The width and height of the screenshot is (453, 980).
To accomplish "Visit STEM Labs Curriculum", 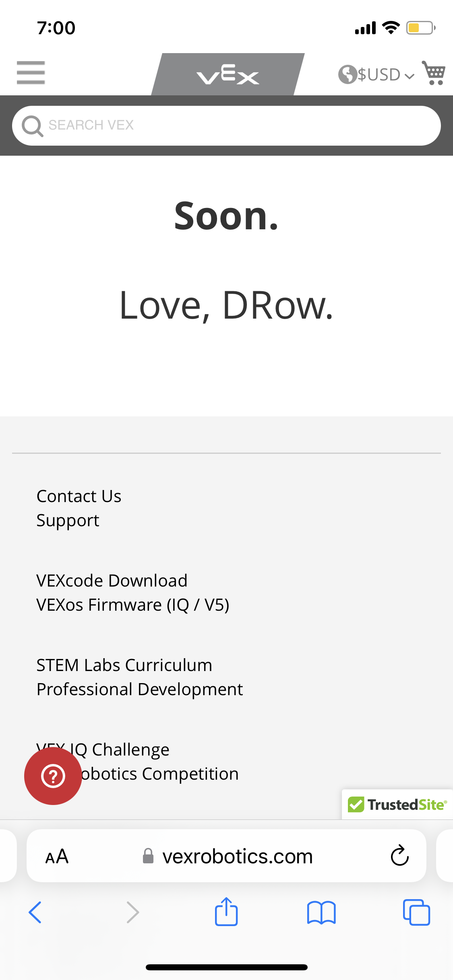I will point(124,665).
